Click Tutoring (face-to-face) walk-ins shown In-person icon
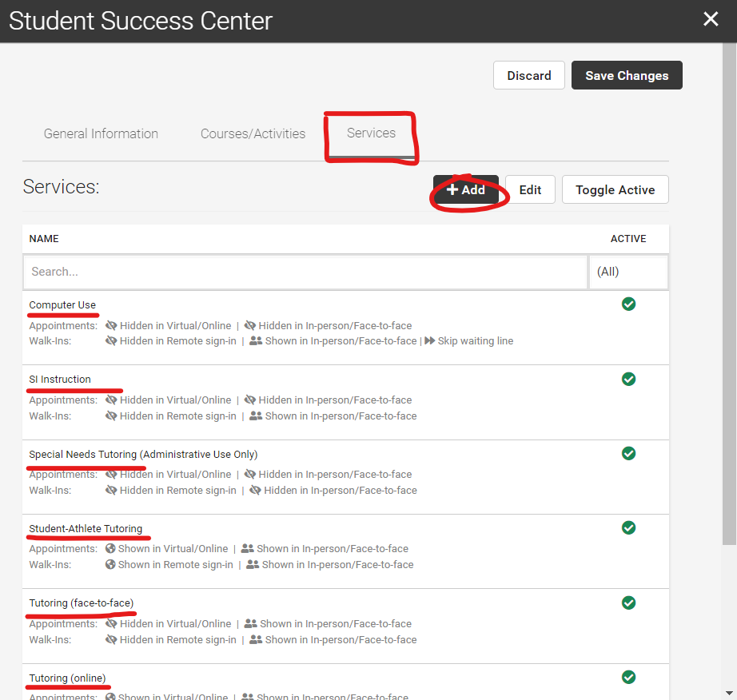Screen dimensions: 737x700 tap(256, 639)
